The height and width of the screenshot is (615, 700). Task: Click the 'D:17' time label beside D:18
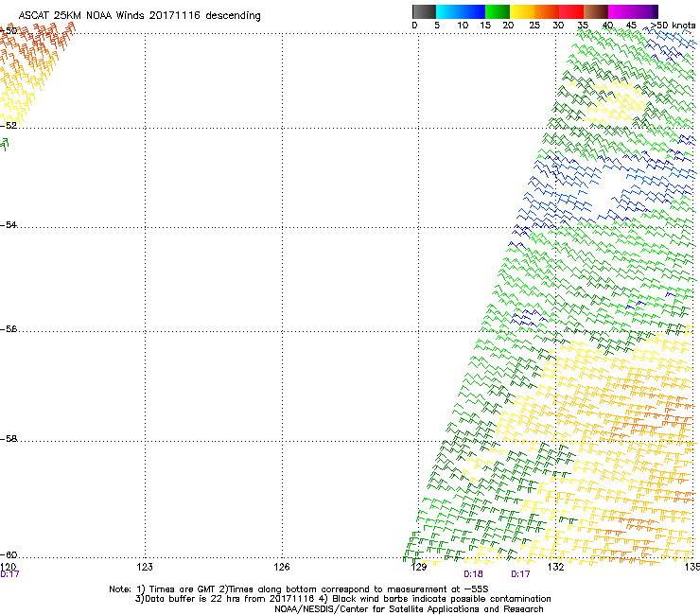coord(520,574)
